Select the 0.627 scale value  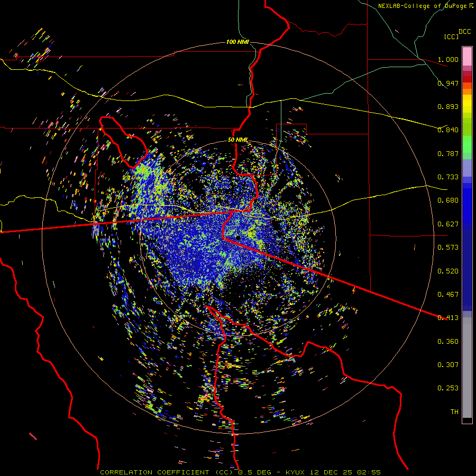tap(448, 224)
